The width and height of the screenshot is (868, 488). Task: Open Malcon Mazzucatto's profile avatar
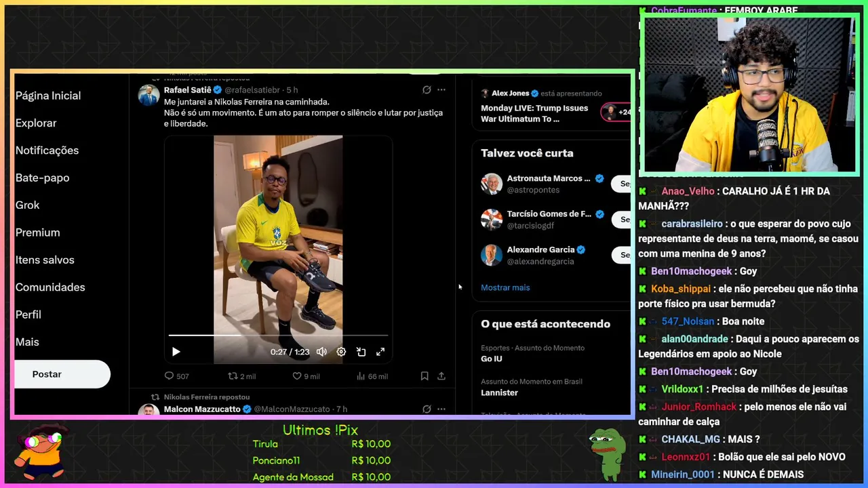[x=149, y=409]
